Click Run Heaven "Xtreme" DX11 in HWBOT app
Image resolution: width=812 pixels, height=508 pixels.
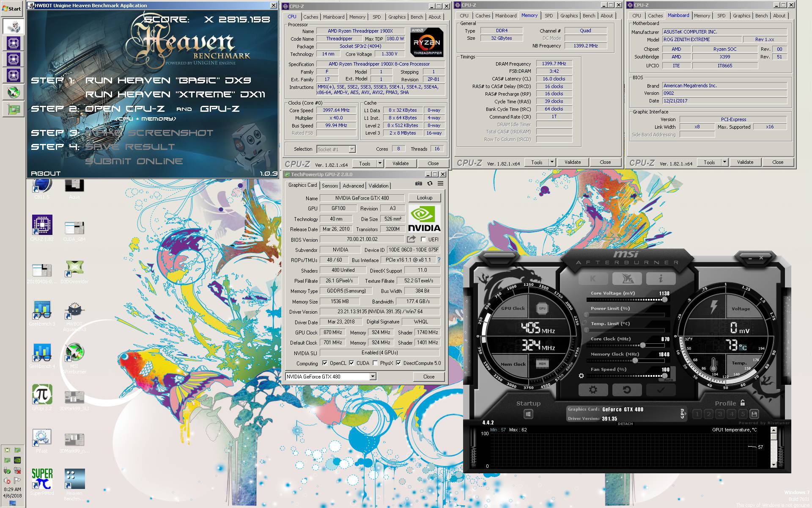pos(175,94)
